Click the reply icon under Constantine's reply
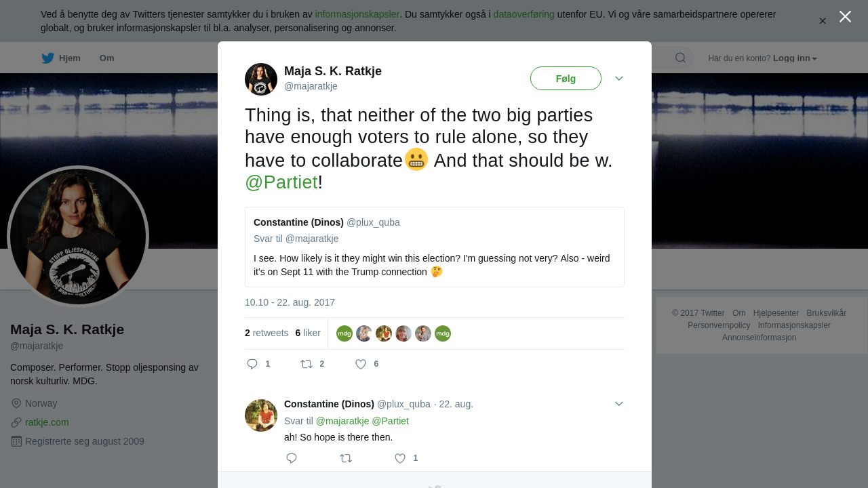Image resolution: width=868 pixels, height=488 pixels. (292, 458)
